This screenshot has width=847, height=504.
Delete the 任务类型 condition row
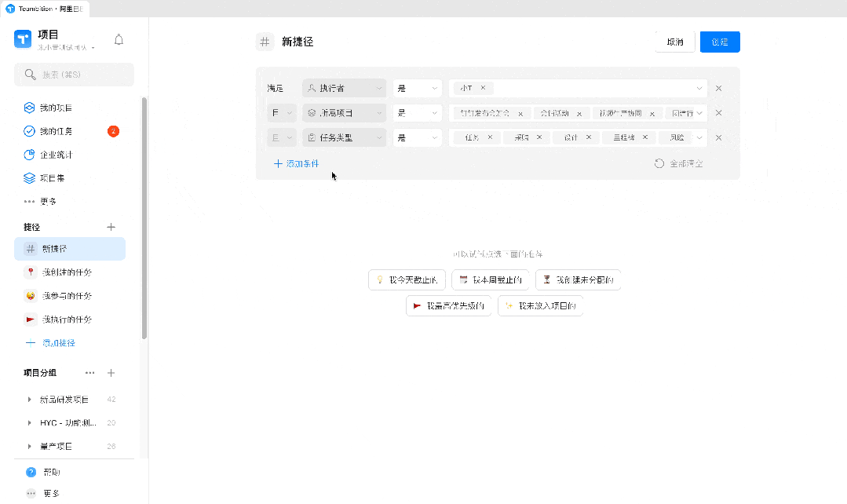pyautogui.click(x=718, y=138)
